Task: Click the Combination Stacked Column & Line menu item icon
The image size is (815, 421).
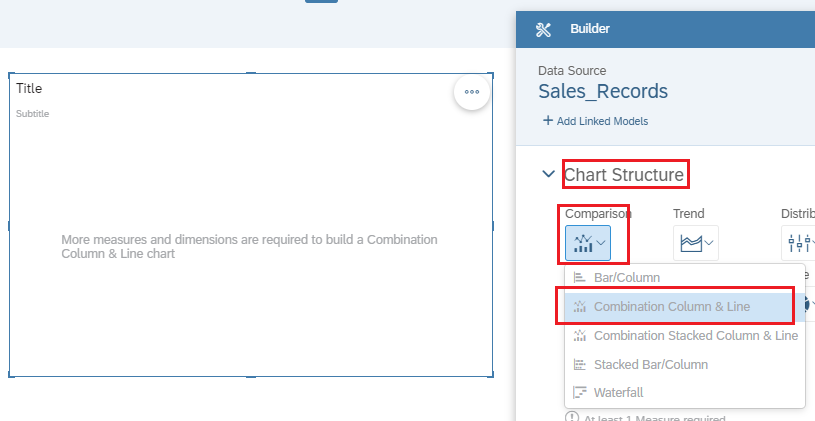Action: [x=579, y=335]
